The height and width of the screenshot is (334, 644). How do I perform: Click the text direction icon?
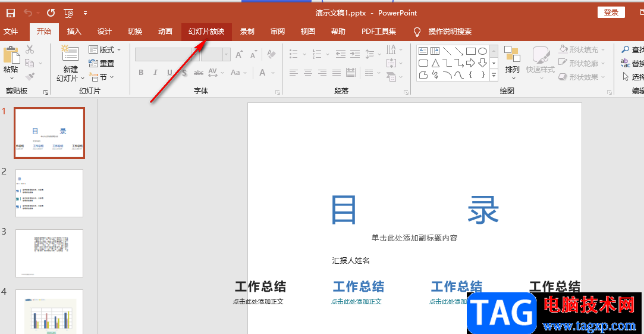(391, 50)
